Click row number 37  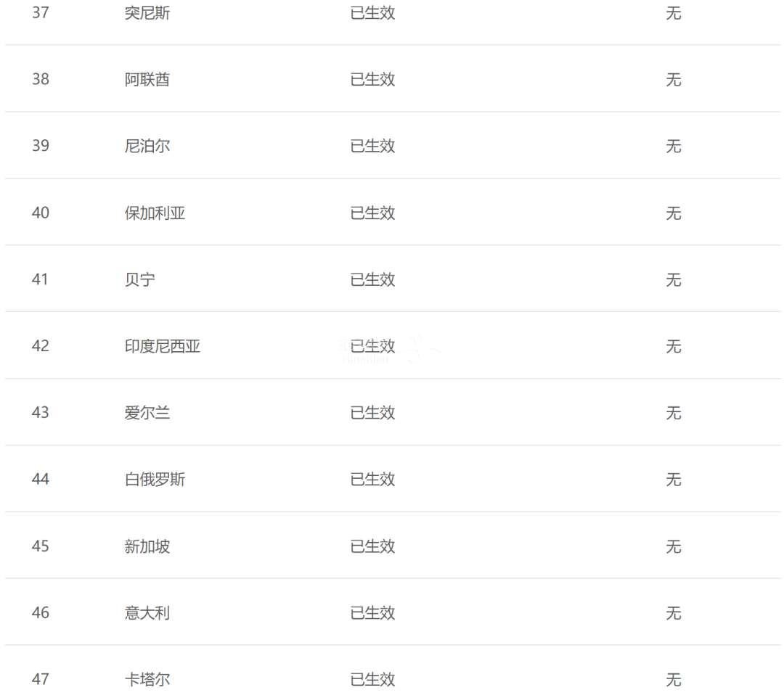[41, 12]
